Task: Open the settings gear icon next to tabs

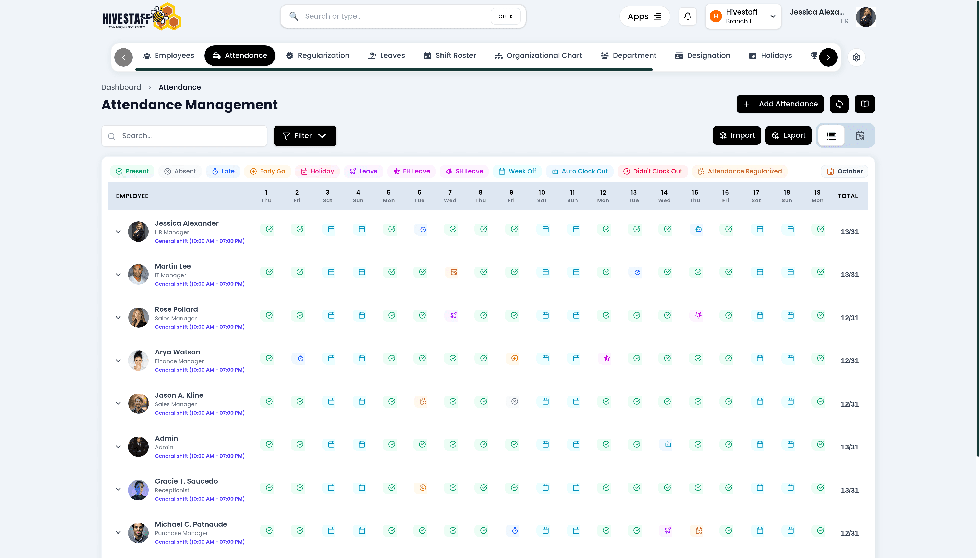Action: click(x=856, y=57)
